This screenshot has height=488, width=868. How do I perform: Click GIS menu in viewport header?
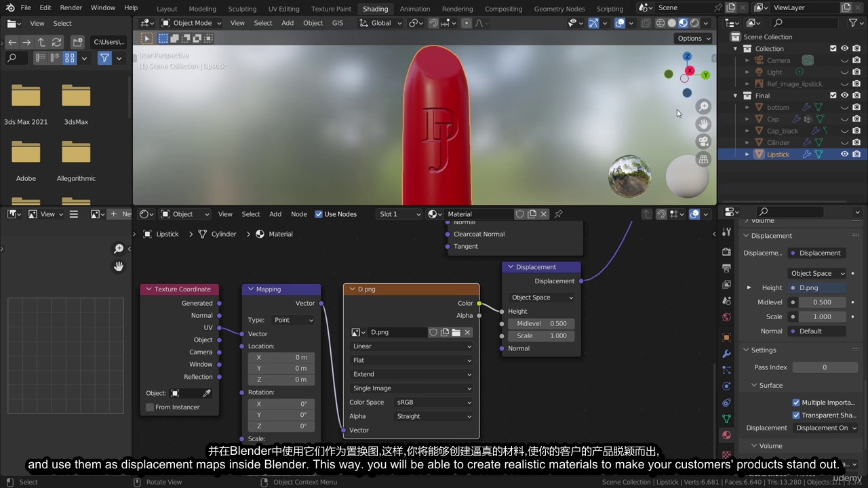click(337, 23)
